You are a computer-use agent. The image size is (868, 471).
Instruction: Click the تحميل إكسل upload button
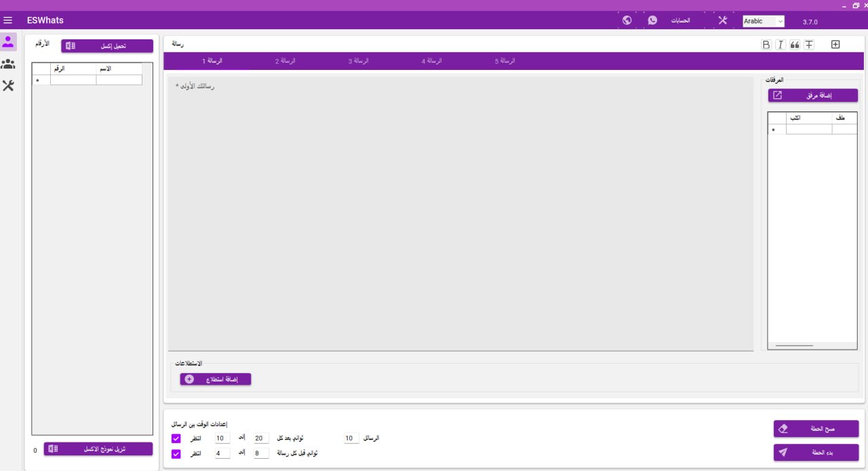[x=107, y=45]
